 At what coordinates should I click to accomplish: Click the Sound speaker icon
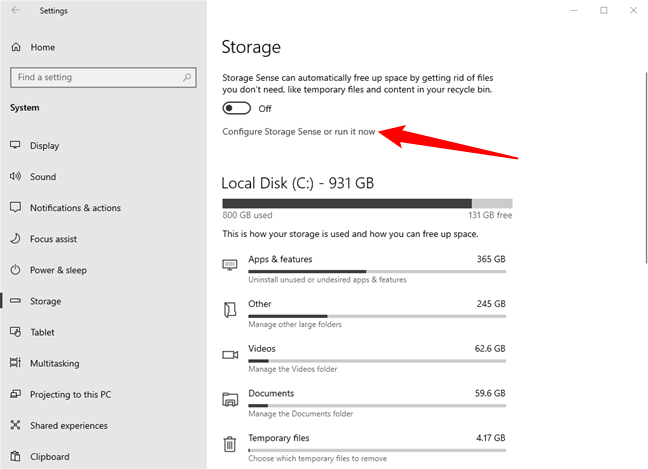(16, 177)
